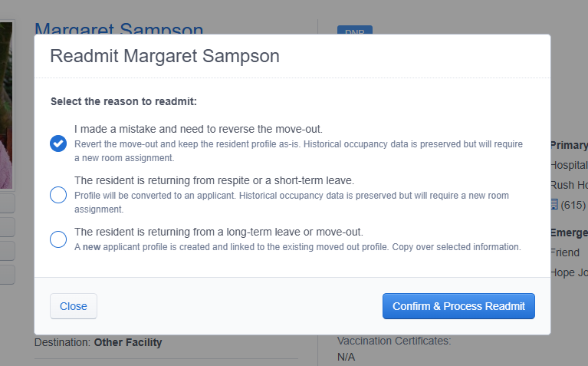This screenshot has width=588, height=366.
Task: Click the 'Revert the move-out' description text
Action: click(298, 151)
